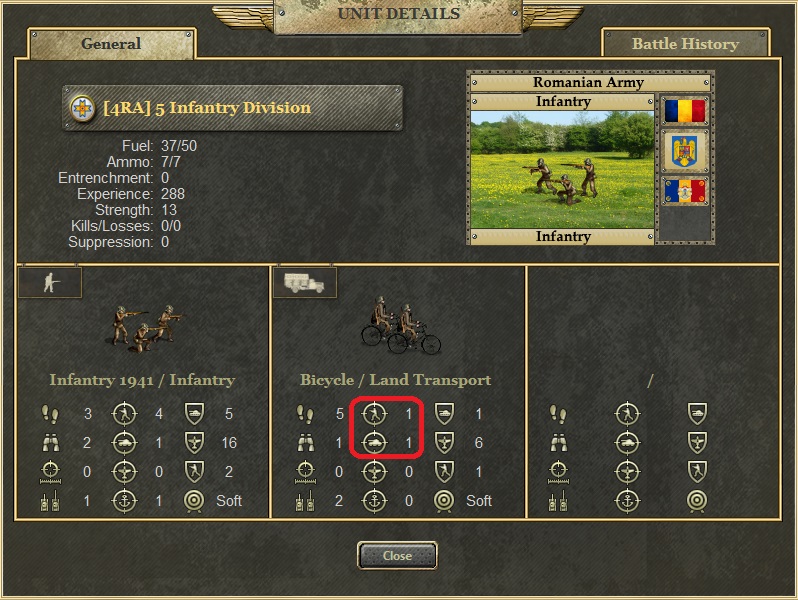Click the Romanian coat of arms emblem
798x600 pixels.
point(685,151)
